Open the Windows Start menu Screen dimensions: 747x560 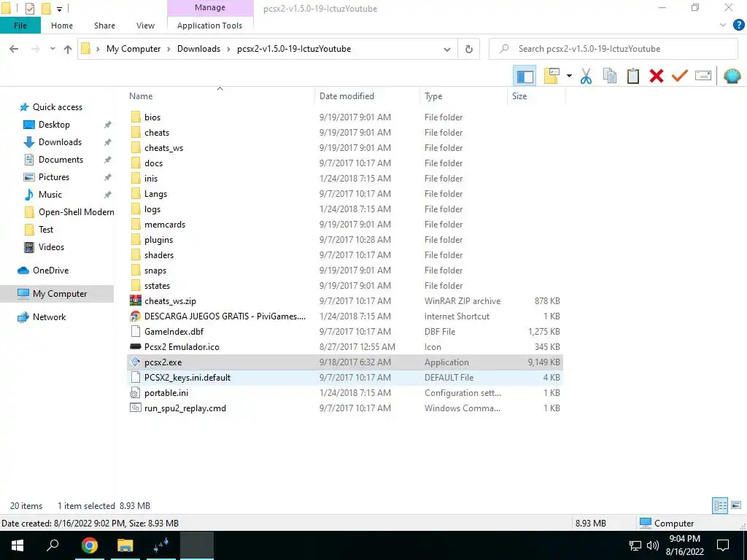pos(18,545)
